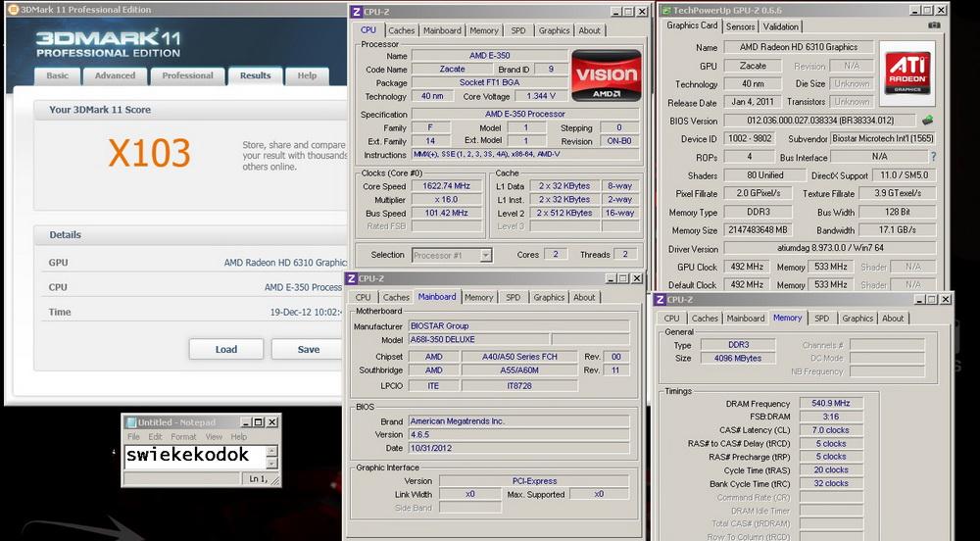Click the Notepad scrollbar down arrow

pyautogui.click(x=271, y=464)
